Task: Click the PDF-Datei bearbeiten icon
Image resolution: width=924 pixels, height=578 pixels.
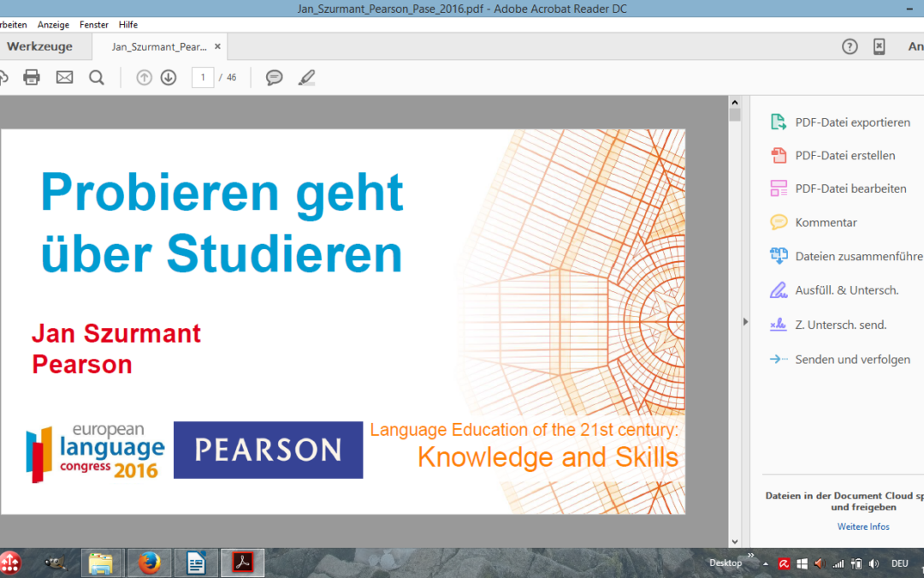Action: click(x=779, y=188)
